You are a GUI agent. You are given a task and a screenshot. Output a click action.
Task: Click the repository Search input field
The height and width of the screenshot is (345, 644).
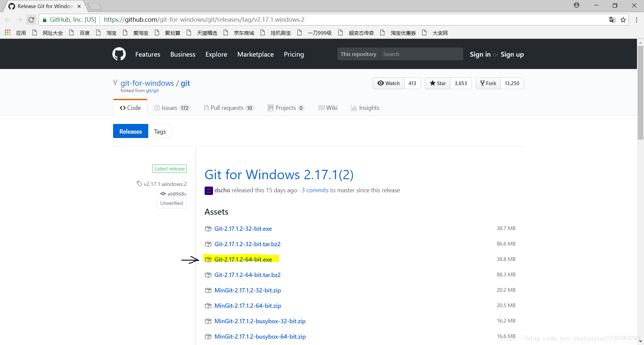(421, 54)
